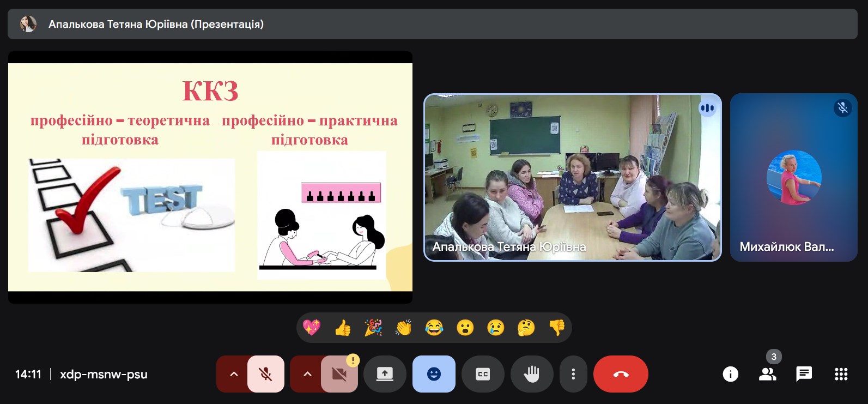Image resolution: width=868 pixels, height=404 pixels.
Task: Show the participants list
Action: click(x=767, y=374)
